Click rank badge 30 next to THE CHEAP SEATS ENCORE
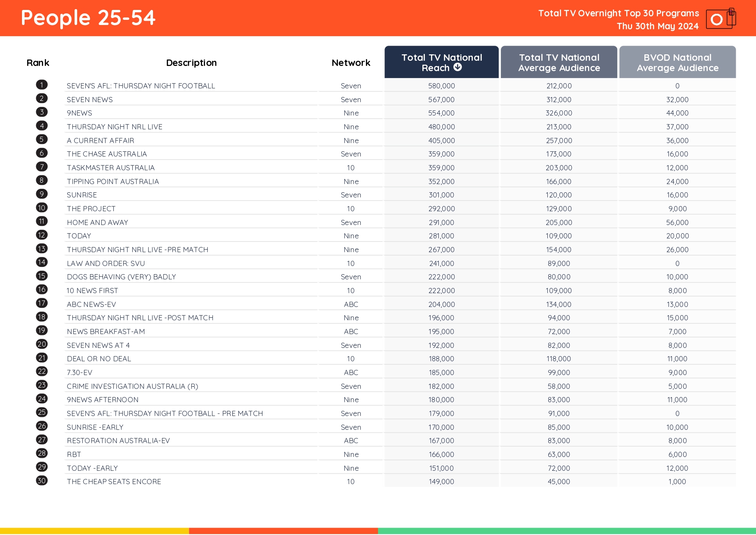The image size is (756, 535). (x=41, y=480)
